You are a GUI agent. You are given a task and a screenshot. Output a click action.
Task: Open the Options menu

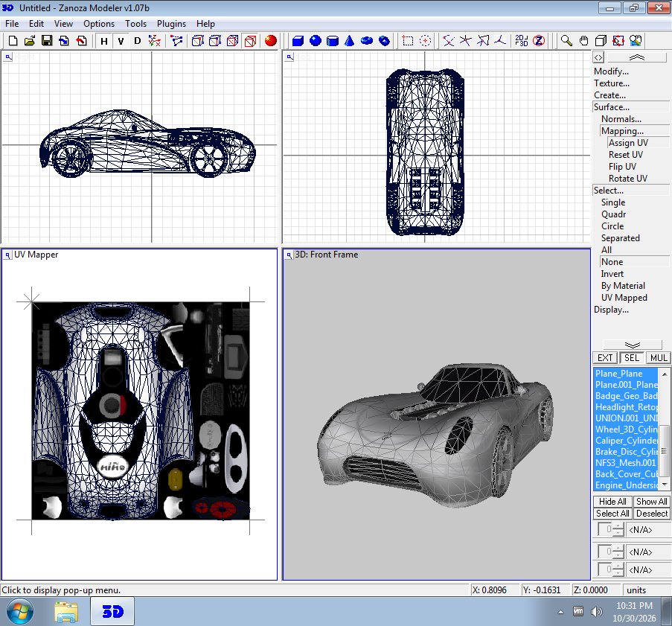[x=99, y=24]
